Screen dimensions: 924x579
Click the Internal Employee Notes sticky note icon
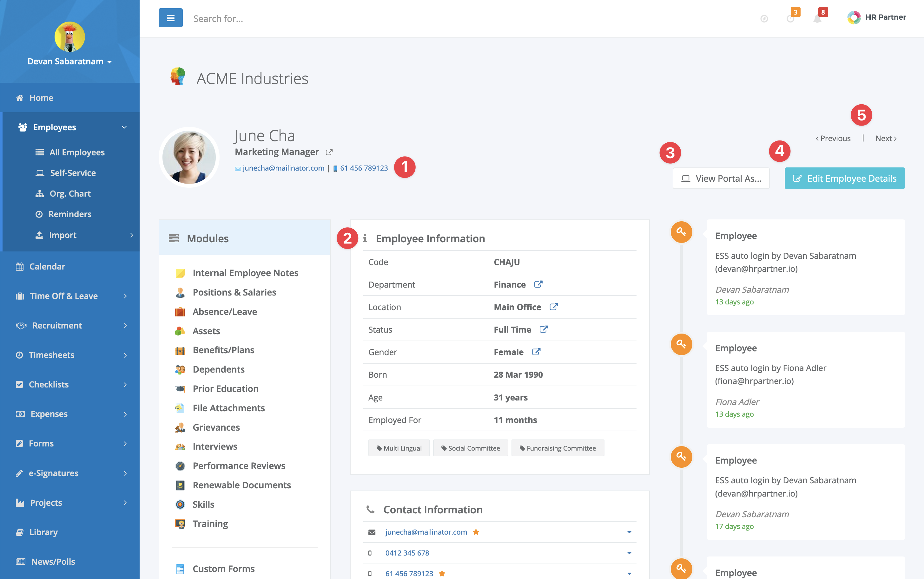click(180, 273)
